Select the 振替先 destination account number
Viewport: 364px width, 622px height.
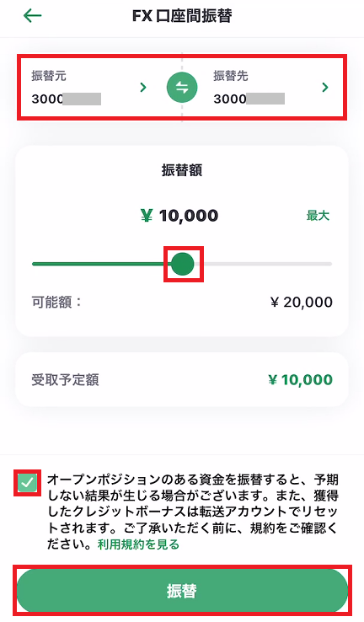[x=249, y=99]
